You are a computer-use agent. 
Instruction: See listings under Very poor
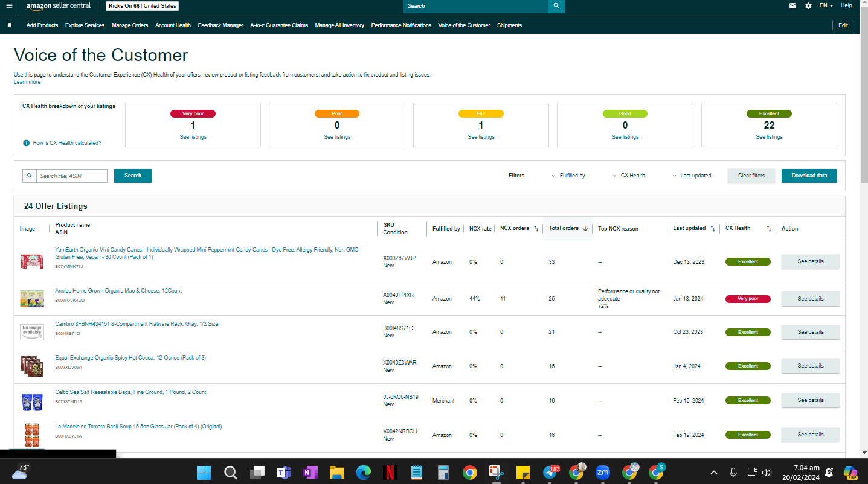(x=193, y=137)
